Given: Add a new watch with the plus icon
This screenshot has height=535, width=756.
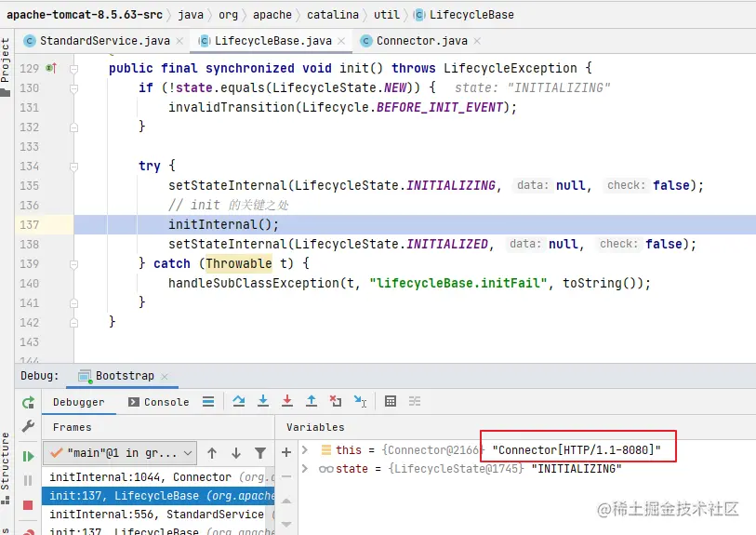Looking at the screenshot, I should (286, 452).
